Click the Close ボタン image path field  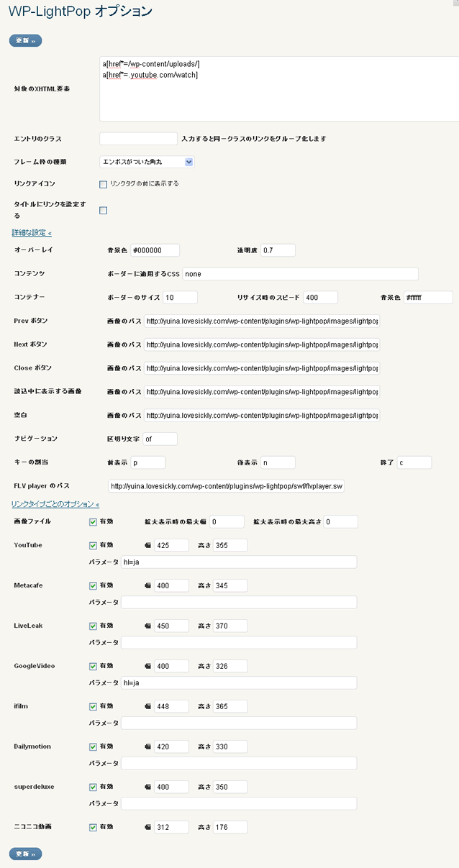point(262,368)
